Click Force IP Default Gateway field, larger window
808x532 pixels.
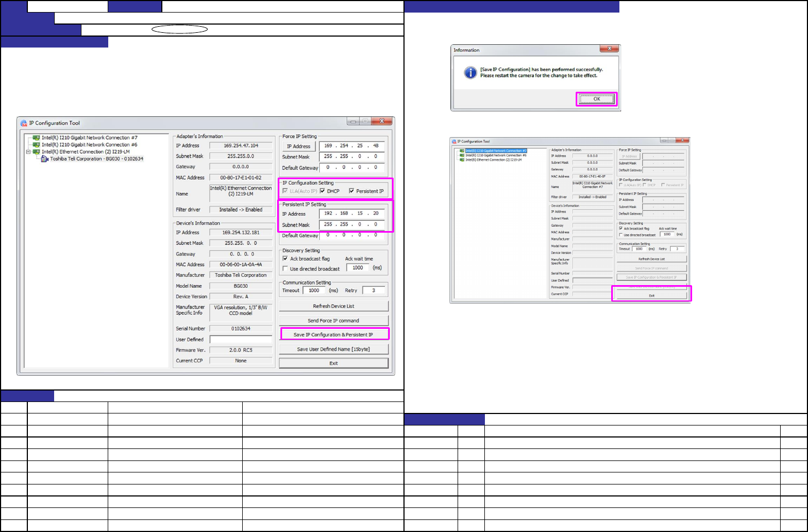(352, 168)
